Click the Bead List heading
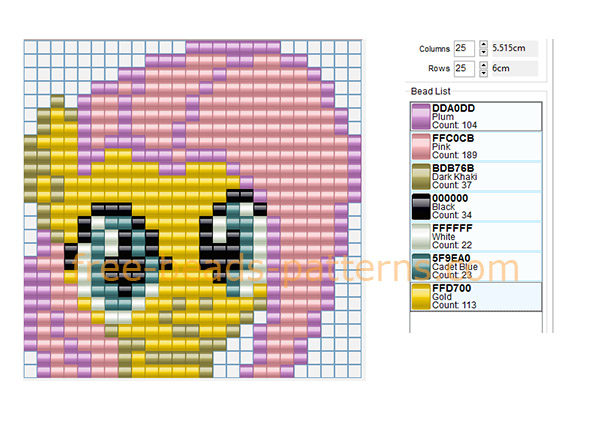Image resolution: width=600 pixels, height=440 pixels. [x=430, y=91]
